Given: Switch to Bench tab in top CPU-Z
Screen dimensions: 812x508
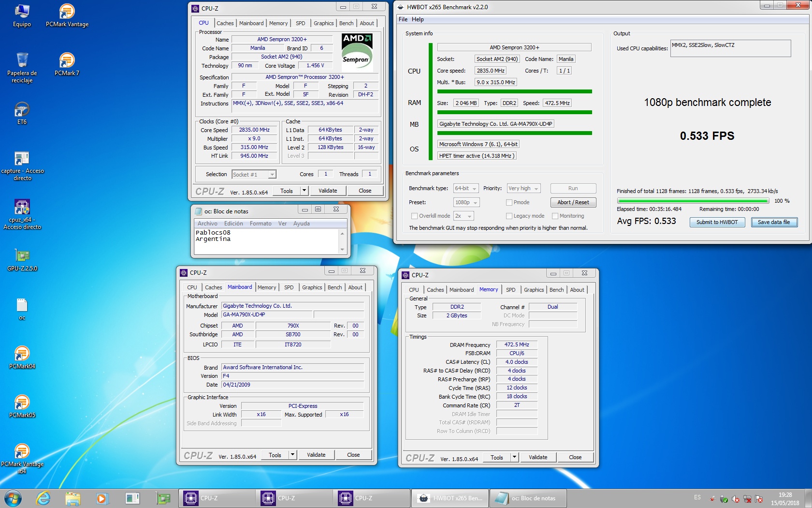Looking at the screenshot, I should click(346, 23).
